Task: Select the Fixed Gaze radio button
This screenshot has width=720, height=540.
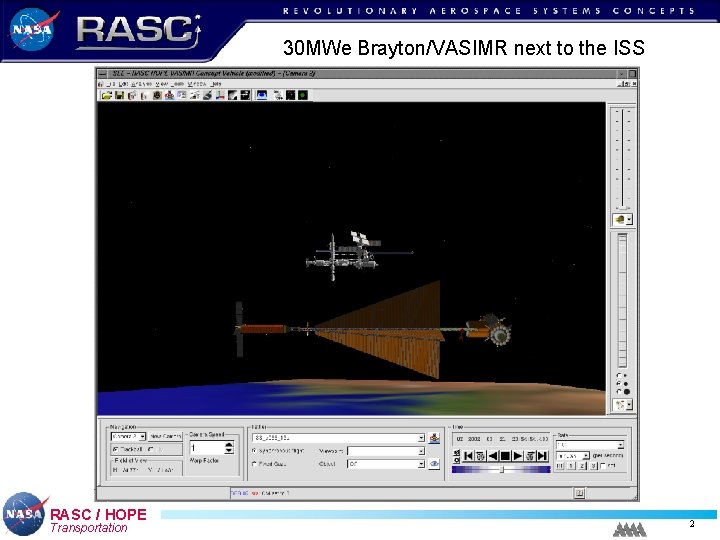Action: coord(254,464)
